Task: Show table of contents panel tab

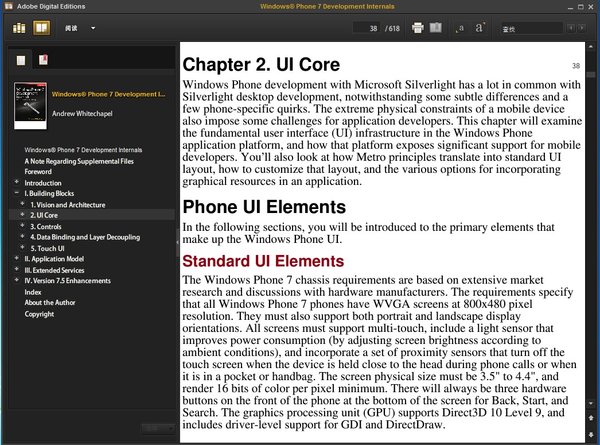Action: pos(22,62)
